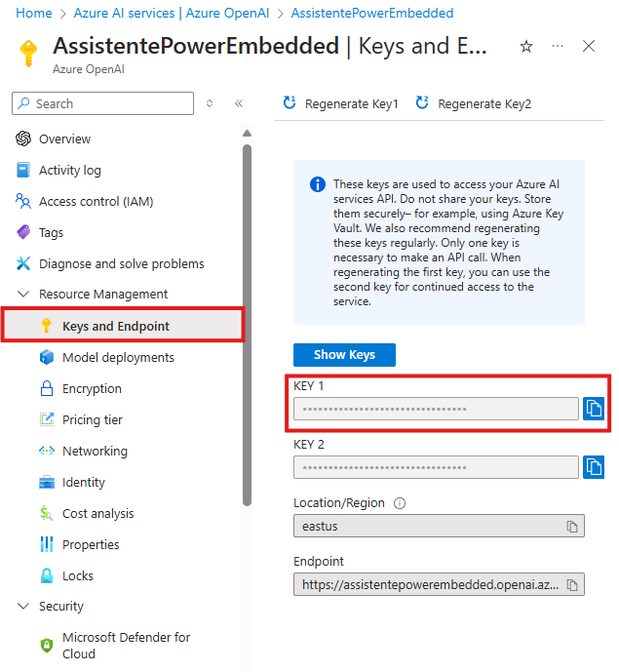Click Regenerate Key2
The image size is (619, 672).
tap(474, 103)
